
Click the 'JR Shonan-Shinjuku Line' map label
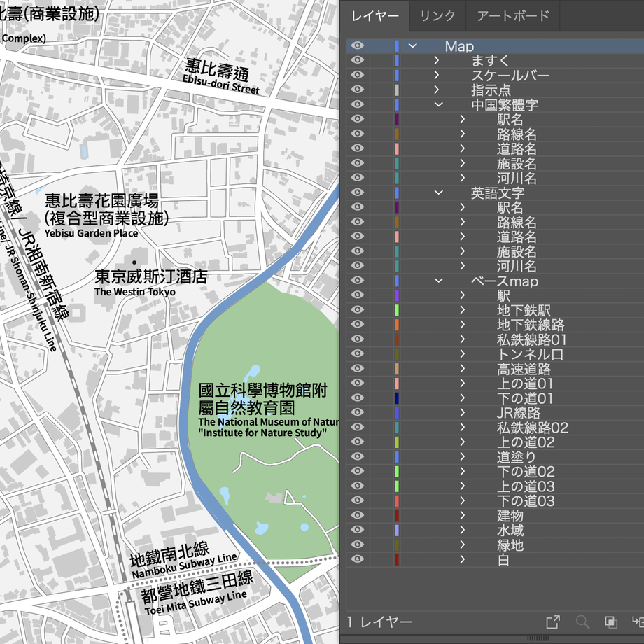(x=30, y=297)
